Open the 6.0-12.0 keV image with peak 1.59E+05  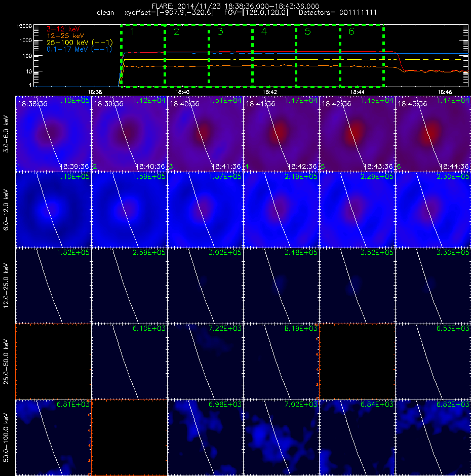click(129, 210)
